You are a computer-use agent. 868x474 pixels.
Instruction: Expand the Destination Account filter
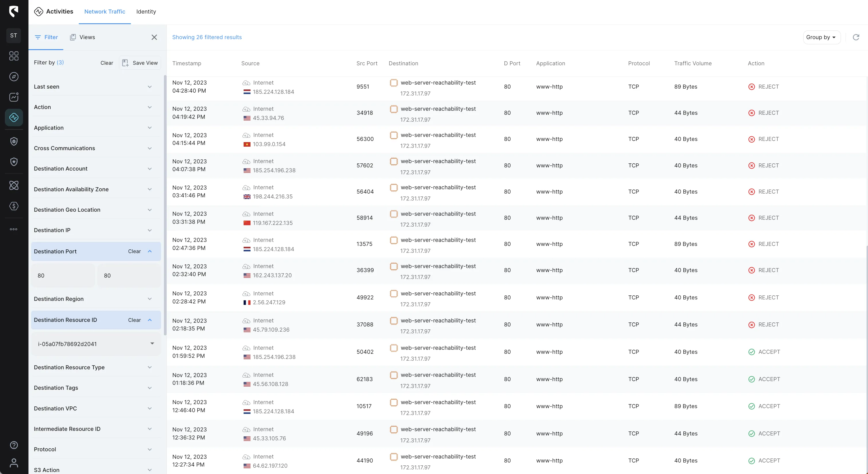96,169
